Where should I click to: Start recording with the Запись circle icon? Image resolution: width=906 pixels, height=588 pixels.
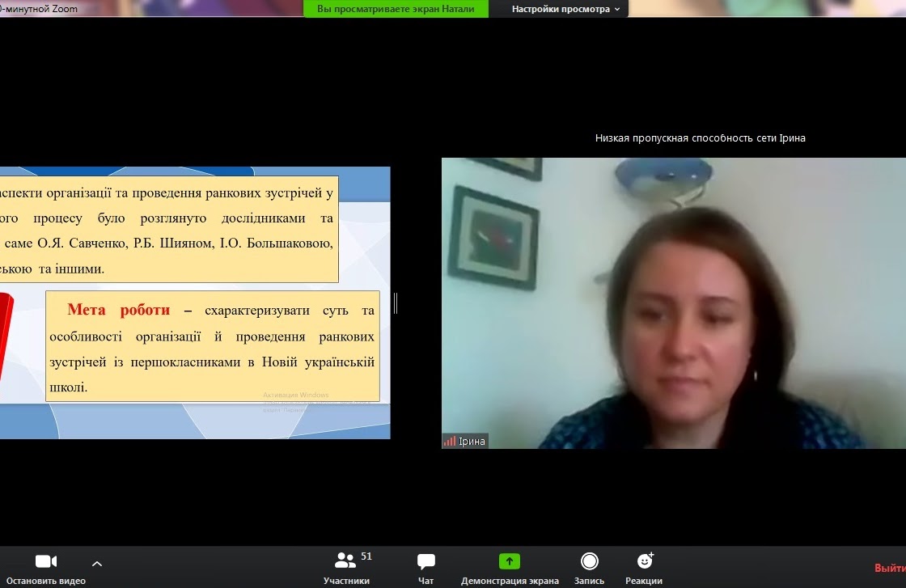click(590, 561)
